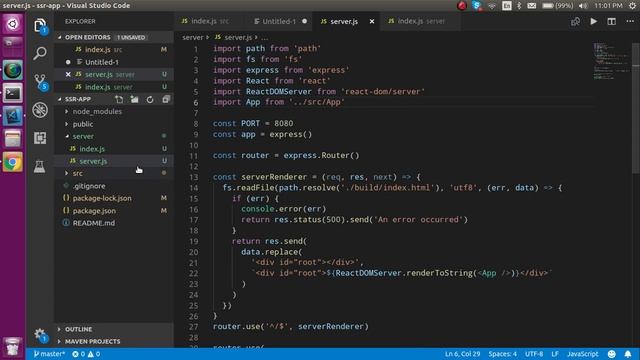This screenshot has height=360, width=640.
Task: Change encoding via UTF-8 button
Action: pos(534,354)
